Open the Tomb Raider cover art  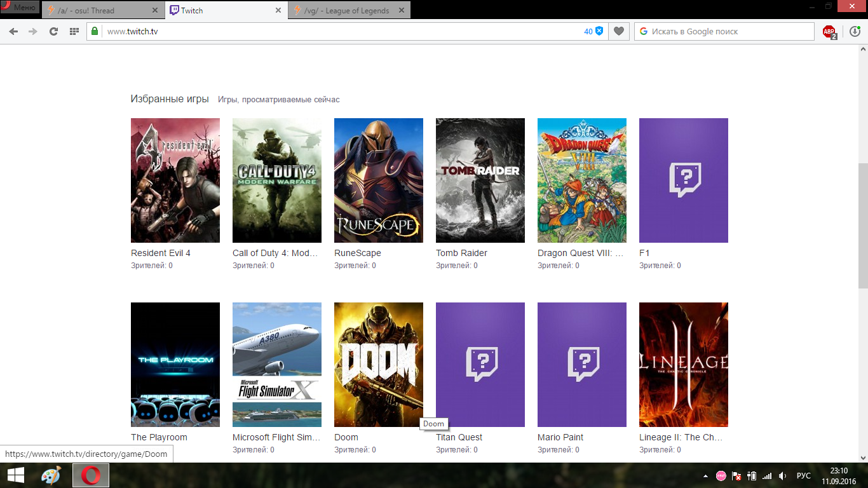(480, 180)
